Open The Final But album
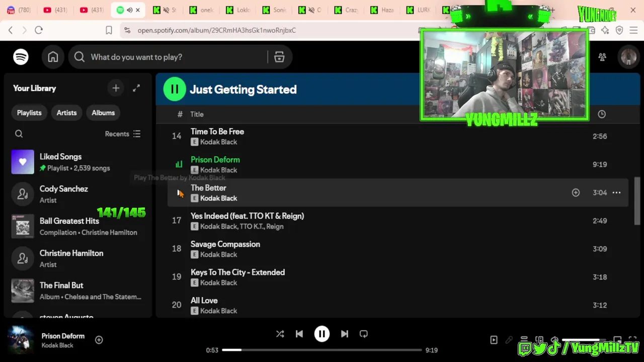Image resolution: width=644 pixels, height=362 pixels. coord(78,291)
